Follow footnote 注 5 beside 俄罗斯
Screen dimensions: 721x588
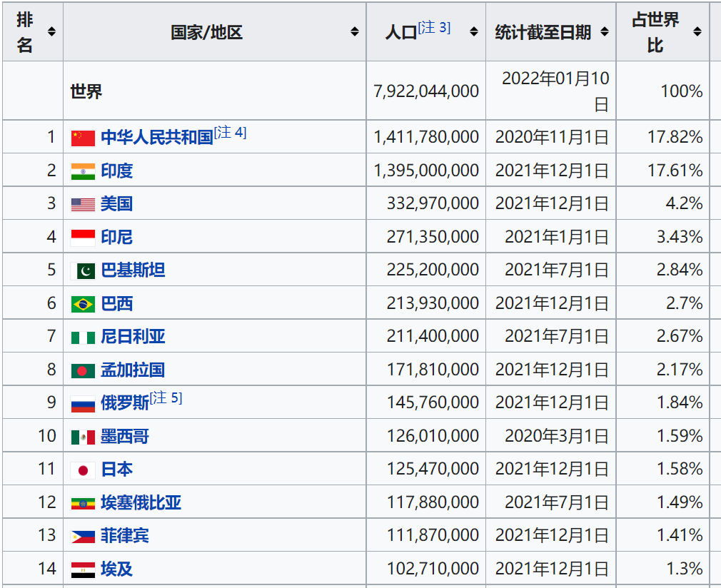pyautogui.click(x=166, y=397)
